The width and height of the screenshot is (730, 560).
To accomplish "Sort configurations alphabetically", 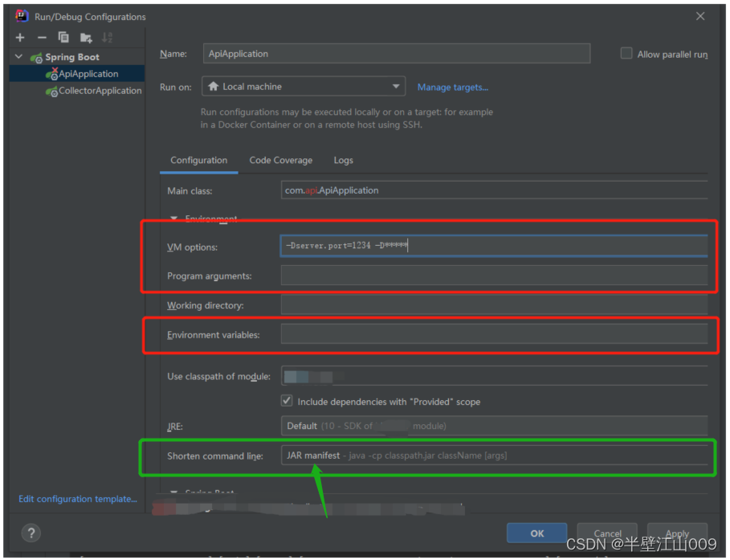I will (107, 37).
